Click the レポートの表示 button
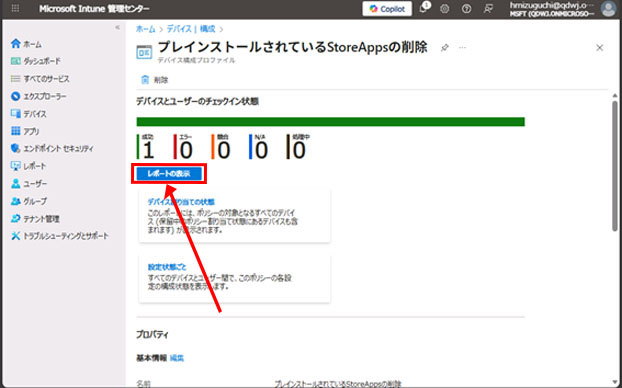 click(169, 174)
